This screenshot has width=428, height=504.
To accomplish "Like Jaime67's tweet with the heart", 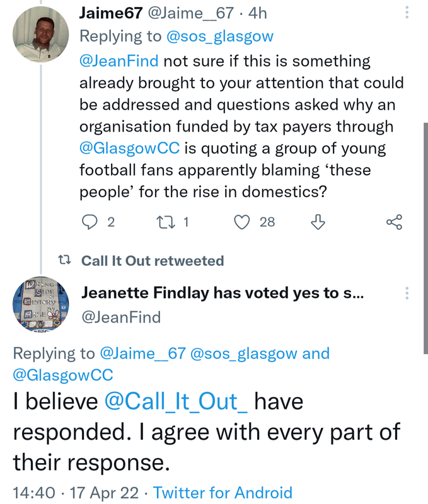I will click(242, 222).
